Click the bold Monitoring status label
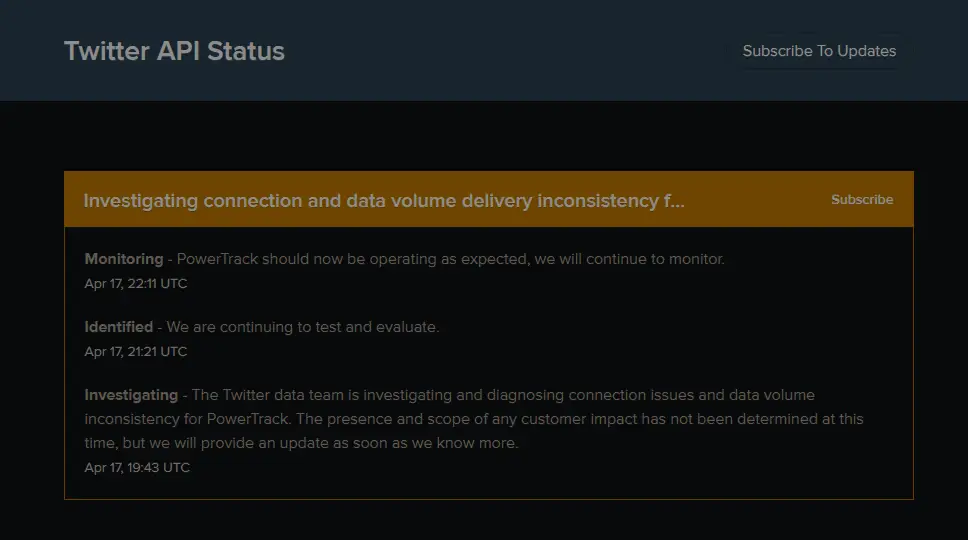The height and width of the screenshot is (540, 968). pyautogui.click(x=123, y=259)
